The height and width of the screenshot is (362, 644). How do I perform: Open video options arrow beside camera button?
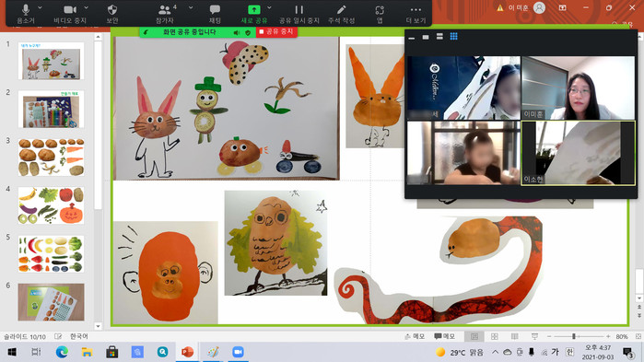coord(86,7)
